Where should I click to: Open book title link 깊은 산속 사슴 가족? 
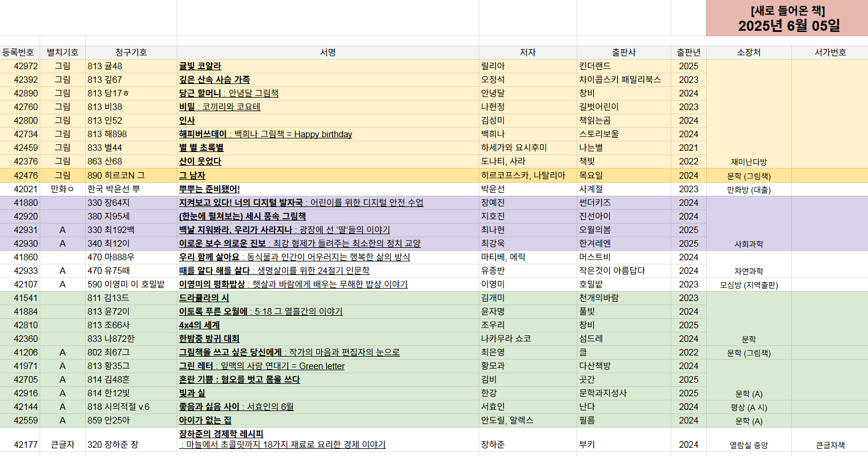(x=214, y=80)
